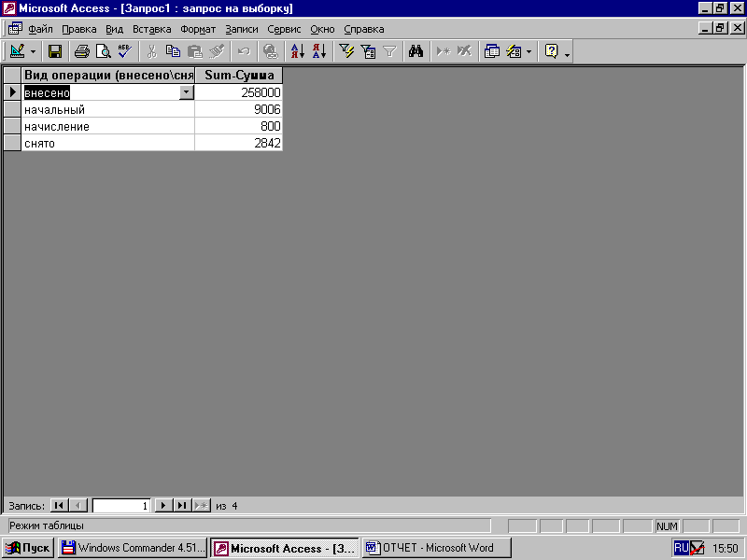Open the toolbar options arrow after Help
Image resolution: width=747 pixels, height=560 pixels.
point(567,54)
